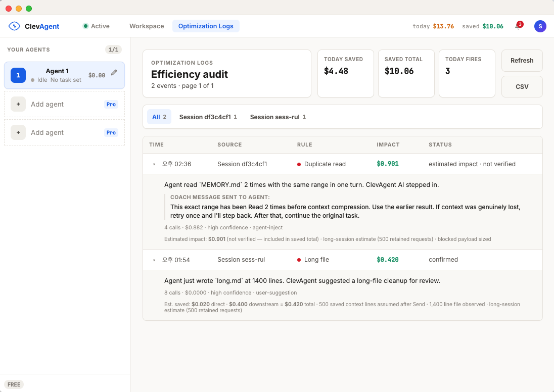Click '8 calls · $0.0000 · high confidence' line

(230, 292)
